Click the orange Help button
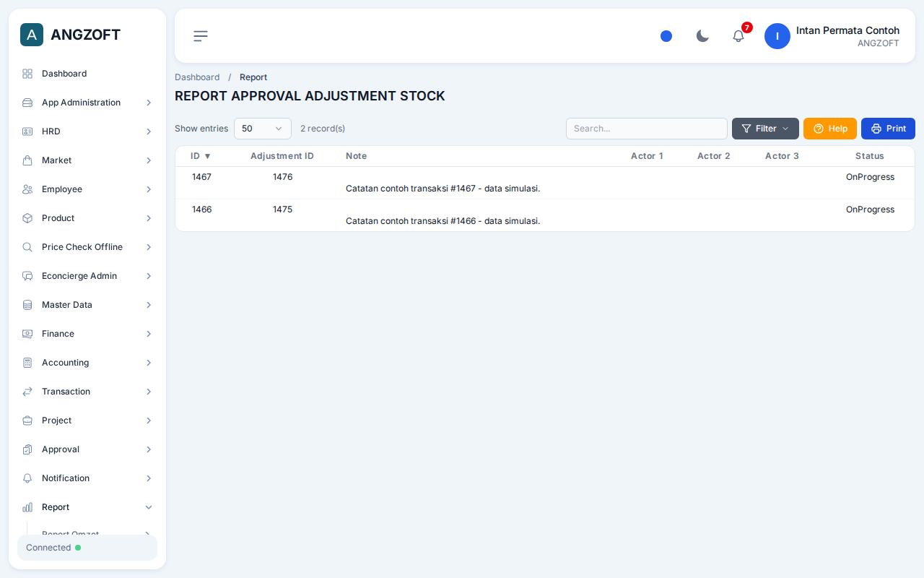This screenshot has height=578, width=924. [x=830, y=129]
